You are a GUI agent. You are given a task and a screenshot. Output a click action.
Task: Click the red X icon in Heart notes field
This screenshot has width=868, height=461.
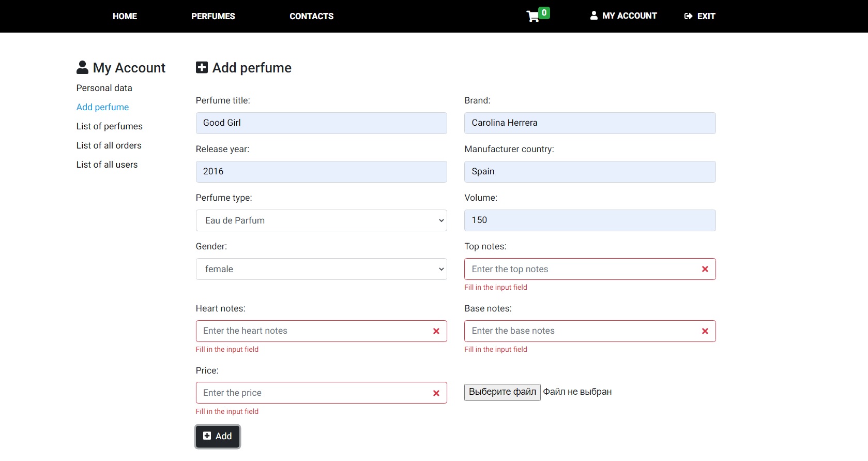pos(436,331)
